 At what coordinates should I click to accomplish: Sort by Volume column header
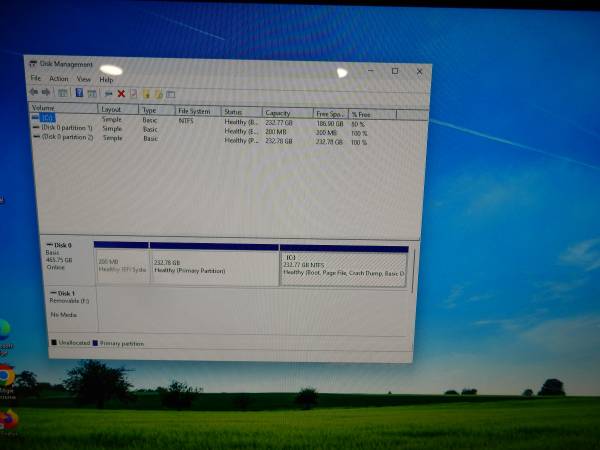point(44,108)
